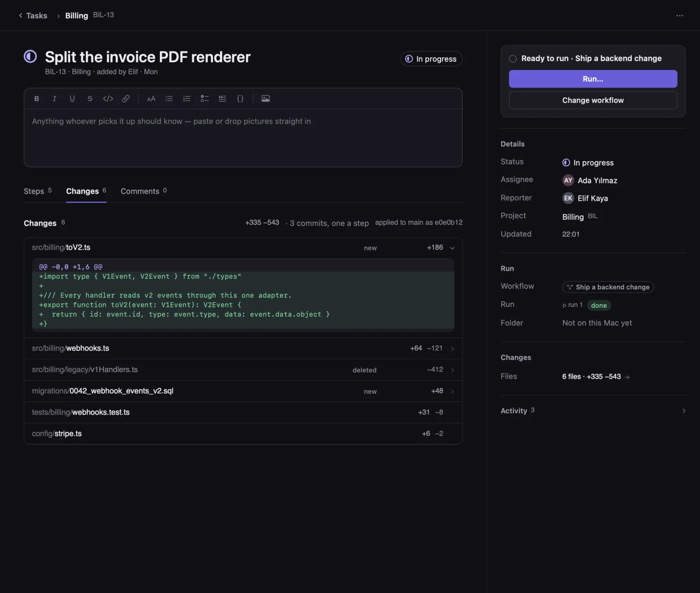700x593 pixels.
Task: Go back to Tasks
Action: point(33,16)
